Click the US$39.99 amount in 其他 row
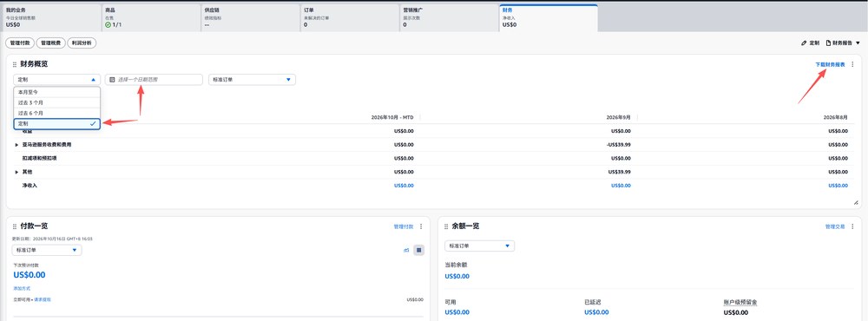 (x=621, y=172)
